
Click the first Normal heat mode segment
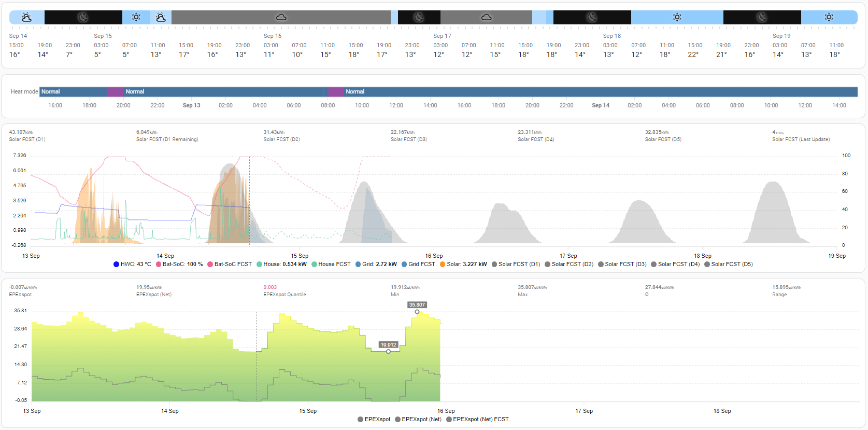pos(73,92)
